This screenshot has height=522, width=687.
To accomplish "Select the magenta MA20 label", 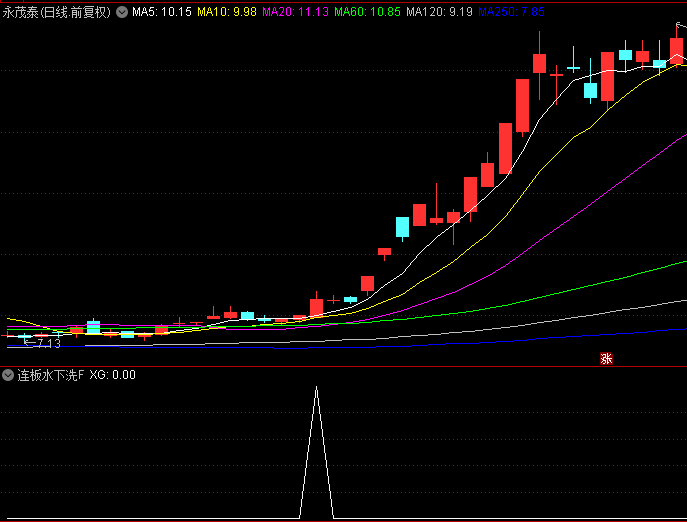I will (295, 12).
